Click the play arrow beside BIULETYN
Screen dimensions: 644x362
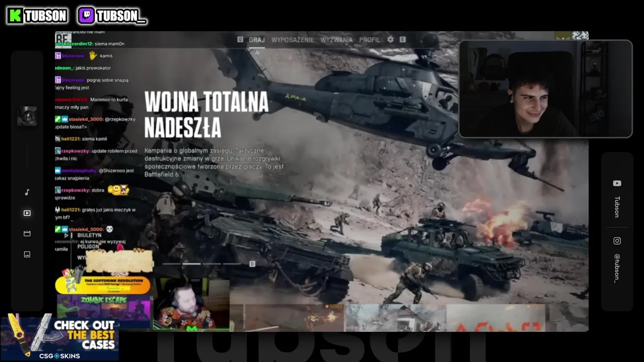(x=66, y=235)
